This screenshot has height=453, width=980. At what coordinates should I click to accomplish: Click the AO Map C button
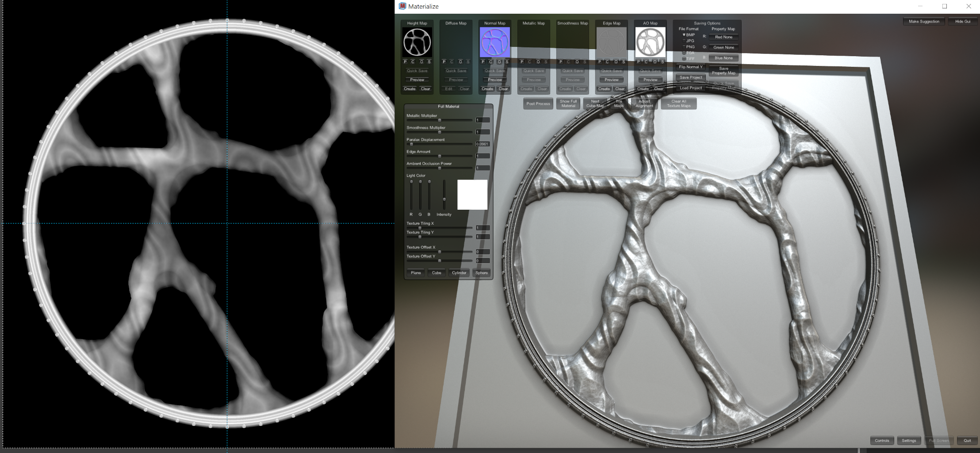pyautogui.click(x=647, y=62)
